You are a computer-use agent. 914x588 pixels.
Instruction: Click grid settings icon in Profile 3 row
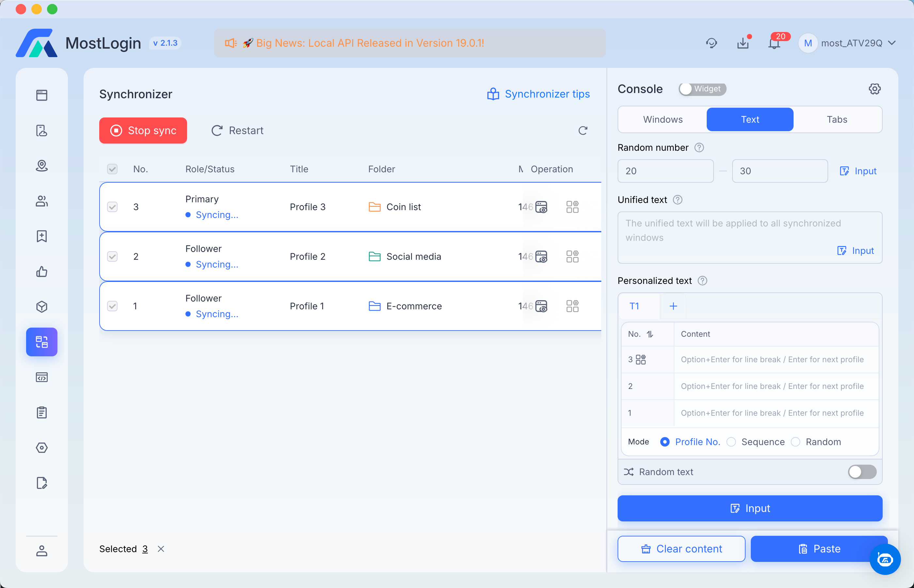coord(573,207)
